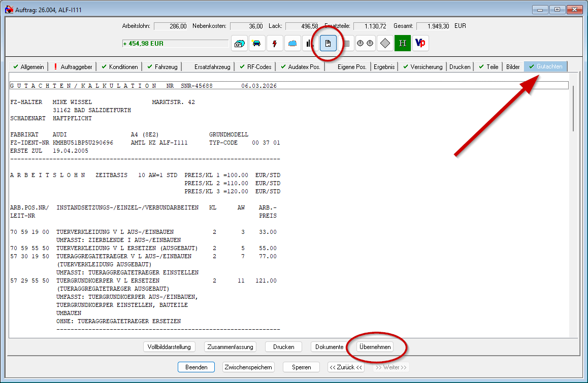The image size is (588, 383).
Task: Show the Zusammenfassung view
Action: coord(230,347)
